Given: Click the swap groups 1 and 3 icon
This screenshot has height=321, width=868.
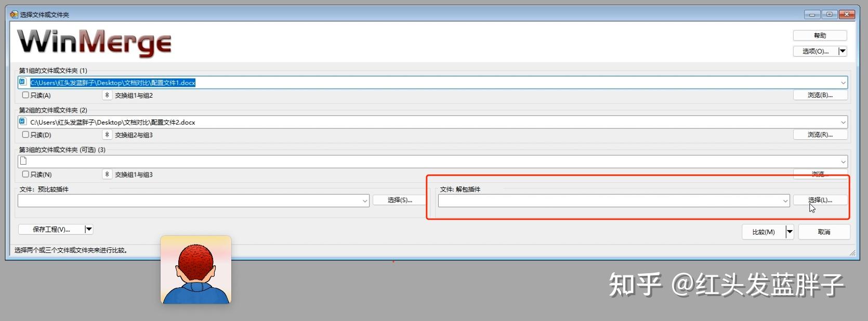Looking at the screenshot, I should [107, 175].
